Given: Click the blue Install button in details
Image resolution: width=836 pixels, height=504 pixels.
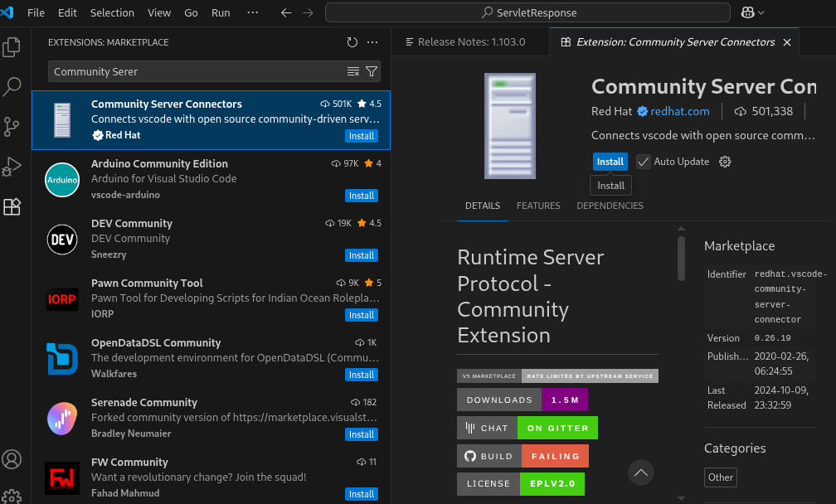Looking at the screenshot, I should [610, 162].
